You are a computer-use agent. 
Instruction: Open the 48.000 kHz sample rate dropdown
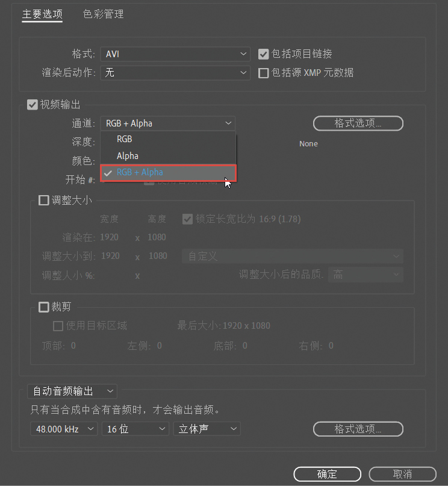(64, 429)
